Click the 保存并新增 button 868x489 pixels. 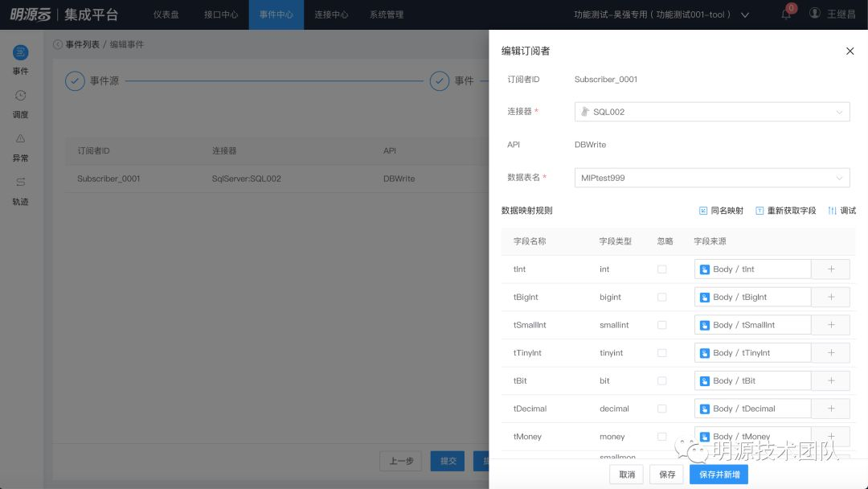click(x=719, y=475)
